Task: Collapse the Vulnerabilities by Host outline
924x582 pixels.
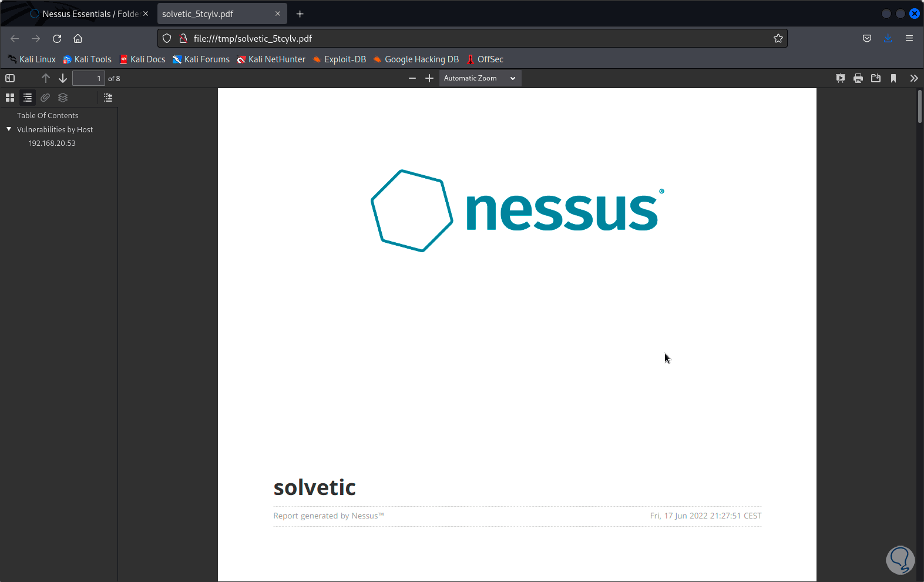Action: [9, 129]
